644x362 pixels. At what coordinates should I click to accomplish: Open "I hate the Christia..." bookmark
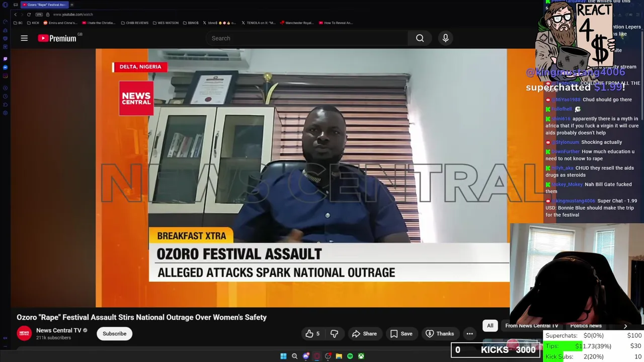point(99,23)
